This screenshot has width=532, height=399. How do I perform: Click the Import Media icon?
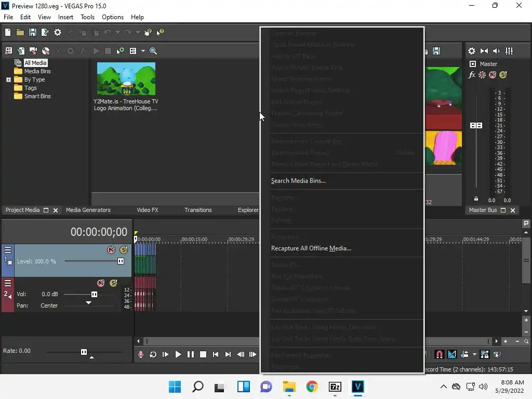pos(21,51)
